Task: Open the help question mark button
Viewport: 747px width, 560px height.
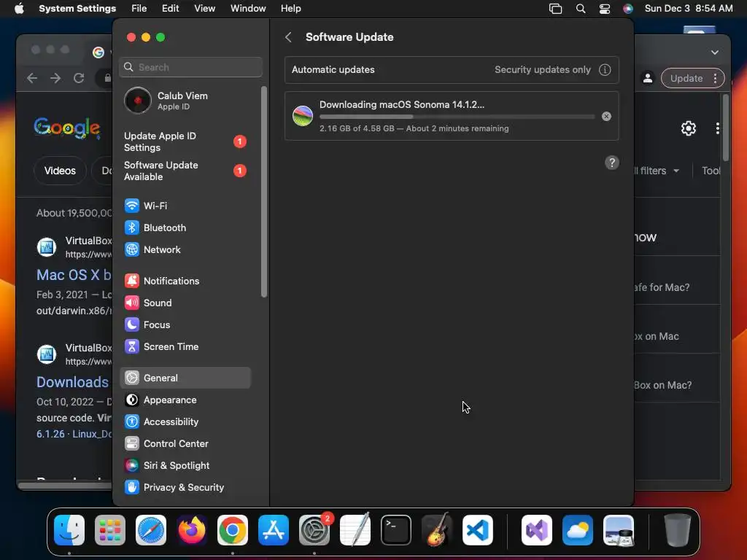Action: 612,163
